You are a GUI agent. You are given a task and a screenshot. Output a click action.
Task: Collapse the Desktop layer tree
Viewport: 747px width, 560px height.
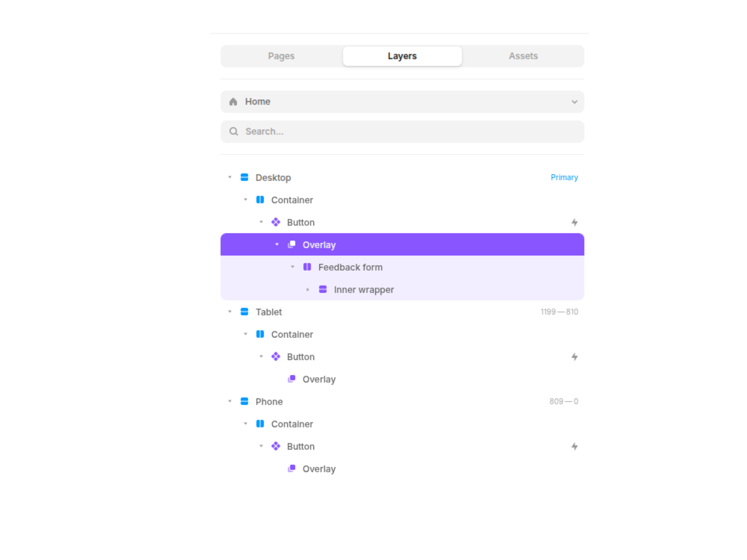coord(230,177)
